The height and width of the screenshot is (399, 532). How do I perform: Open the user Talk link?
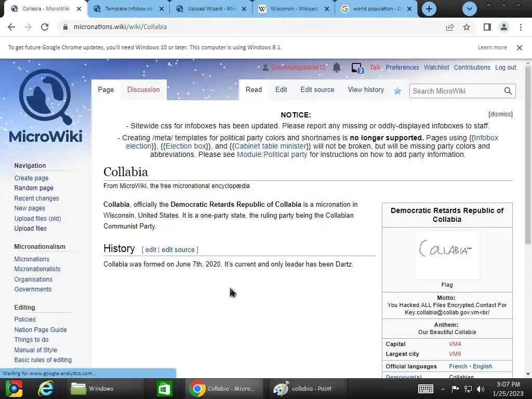click(375, 68)
